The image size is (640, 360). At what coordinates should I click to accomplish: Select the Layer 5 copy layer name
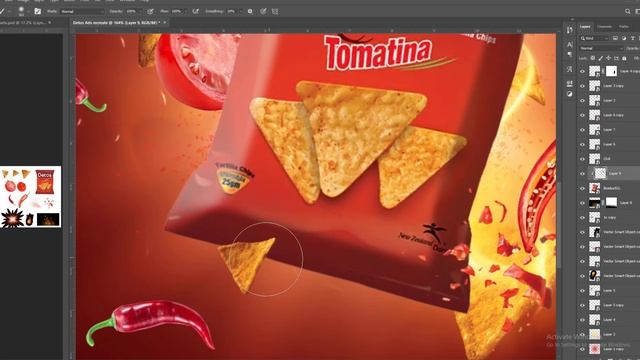pos(613,305)
